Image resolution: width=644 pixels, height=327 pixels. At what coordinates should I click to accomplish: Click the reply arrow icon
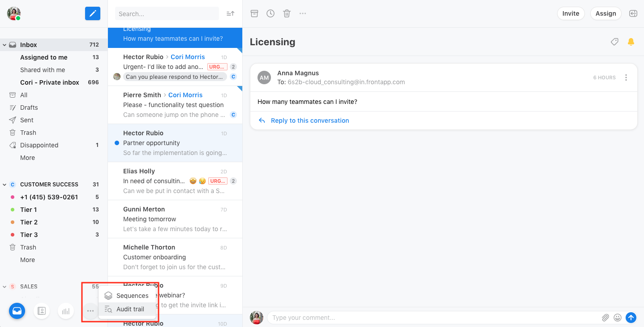click(x=262, y=120)
